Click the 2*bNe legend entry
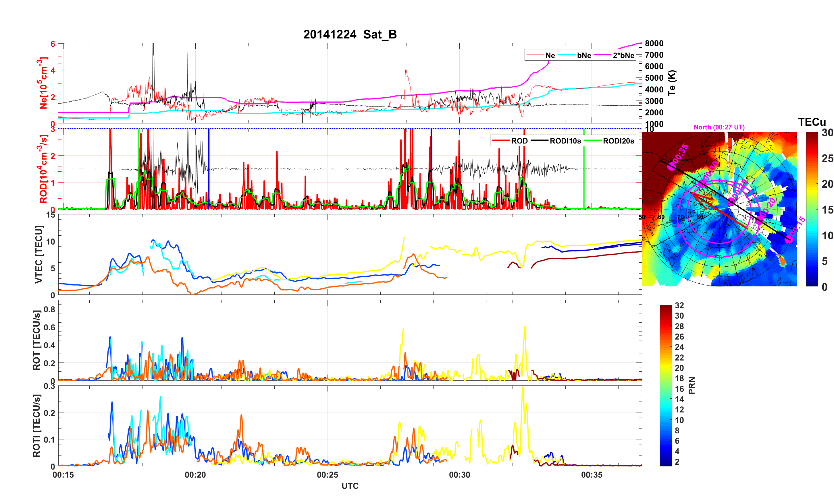 click(623, 55)
